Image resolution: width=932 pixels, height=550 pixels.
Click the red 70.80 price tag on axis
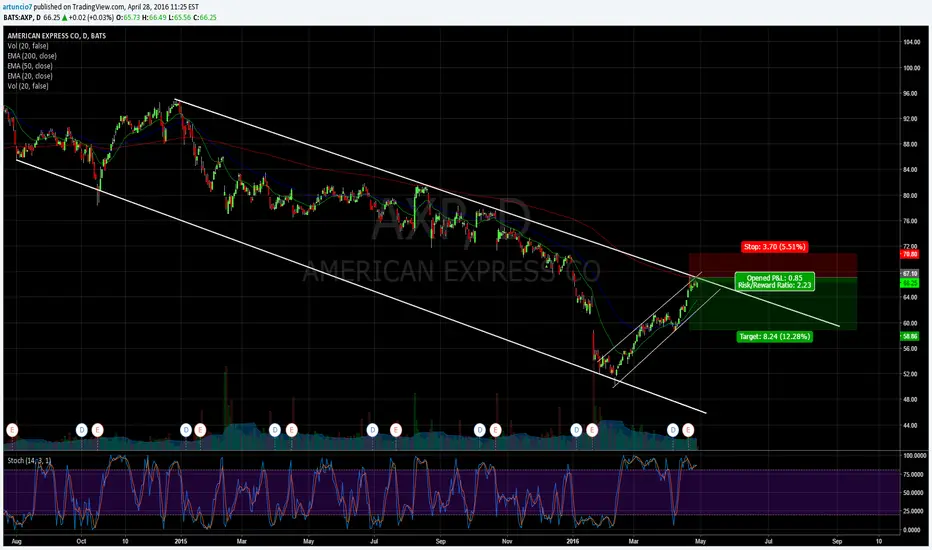pos(910,254)
